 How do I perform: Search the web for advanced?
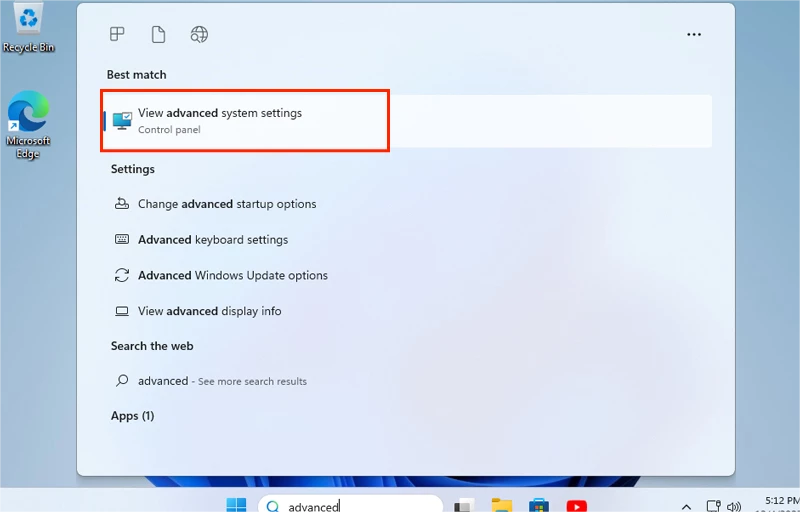coord(222,381)
